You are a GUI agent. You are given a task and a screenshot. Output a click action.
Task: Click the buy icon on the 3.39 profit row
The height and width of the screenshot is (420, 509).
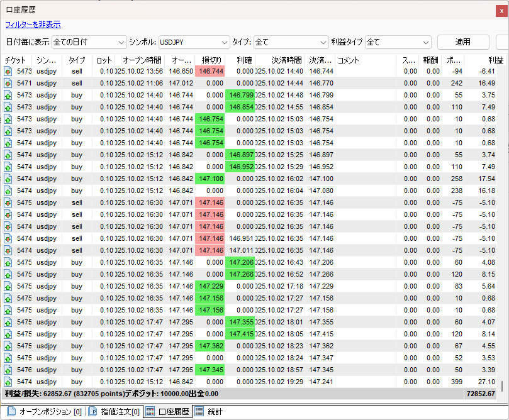(8, 370)
